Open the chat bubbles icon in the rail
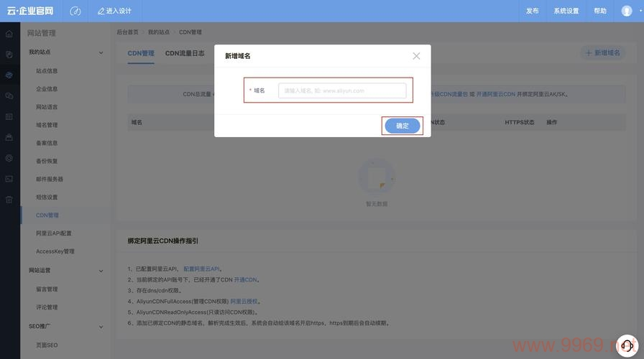Viewport: 644px width, 359px height. click(9, 96)
